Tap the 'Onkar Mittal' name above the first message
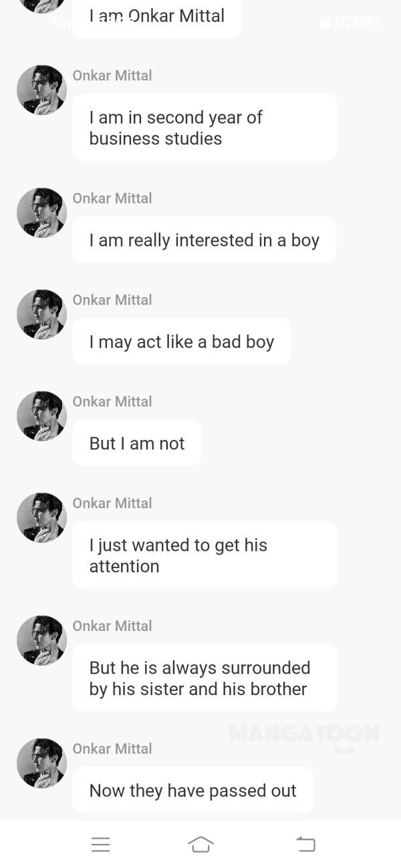 tap(112, 75)
